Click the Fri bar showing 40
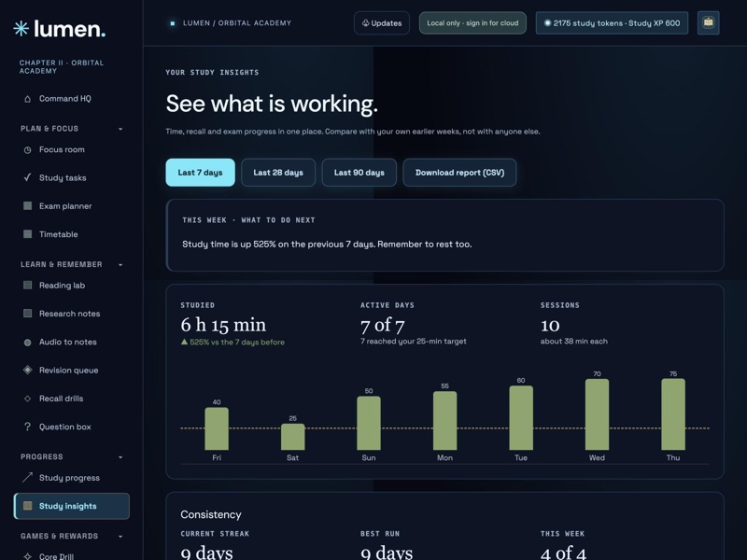Image resolution: width=747 pixels, height=560 pixels. tap(217, 428)
